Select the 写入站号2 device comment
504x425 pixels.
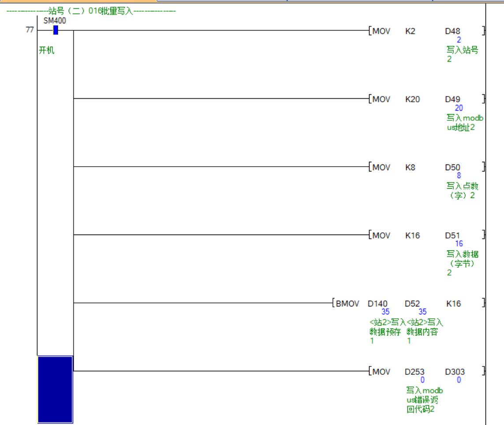tap(462, 54)
